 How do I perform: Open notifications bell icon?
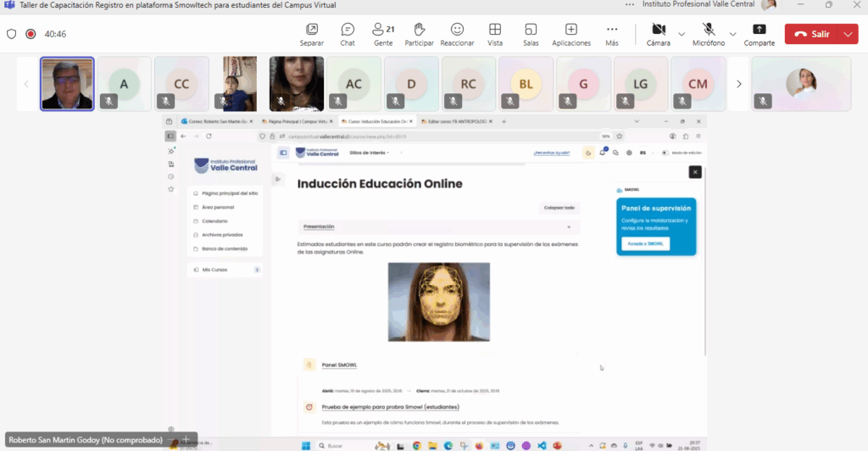click(x=603, y=153)
